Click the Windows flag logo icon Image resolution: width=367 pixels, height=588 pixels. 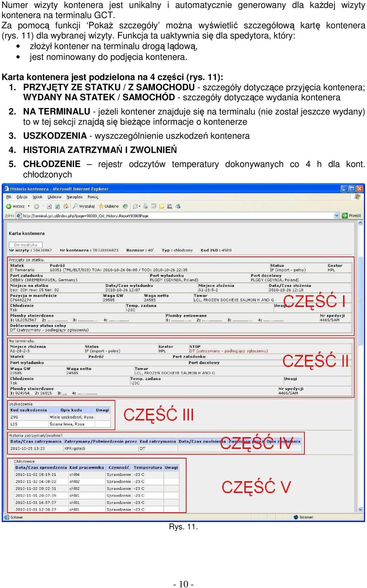tap(357, 197)
